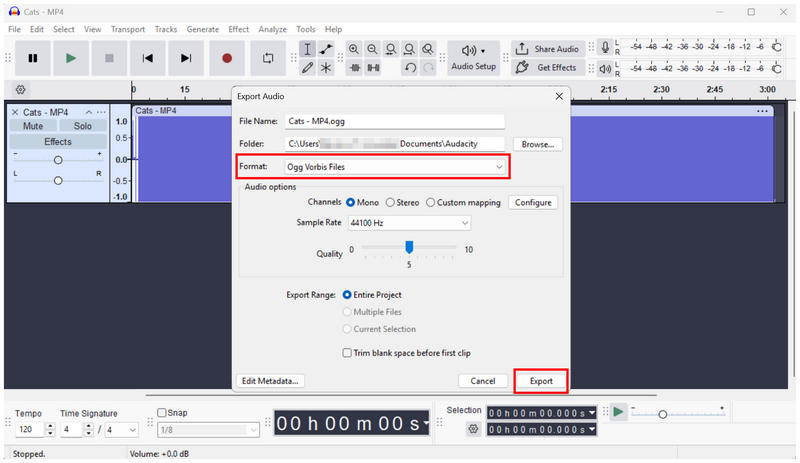800x463 pixels.
Task: Open the Edit menu
Action: point(37,29)
